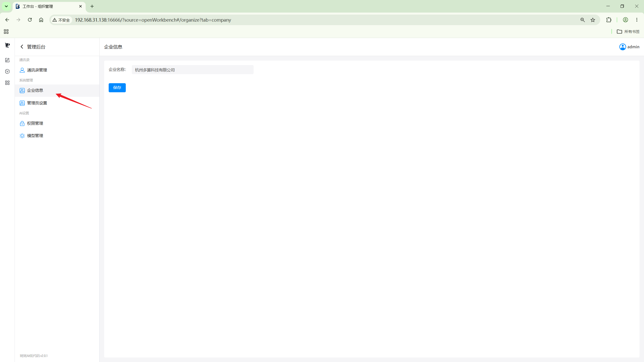The width and height of the screenshot is (644, 362).
Task: Select the 工作台 - 组织管理 browser tab
Action: (x=49, y=6)
